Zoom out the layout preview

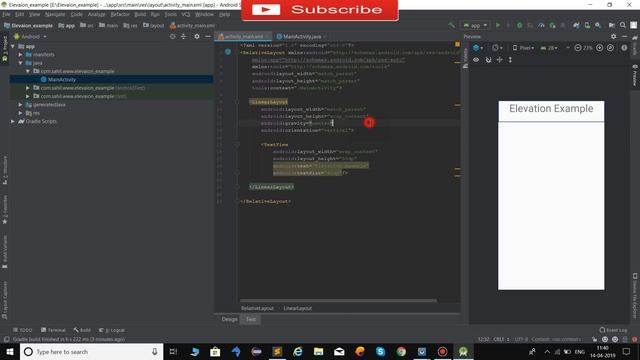pyautogui.click(x=578, y=48)
